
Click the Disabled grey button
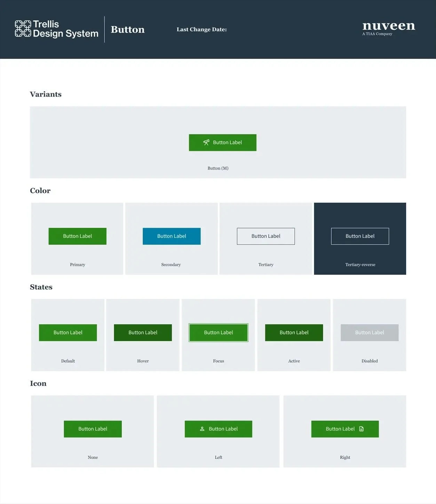click(x=370, y=333)
